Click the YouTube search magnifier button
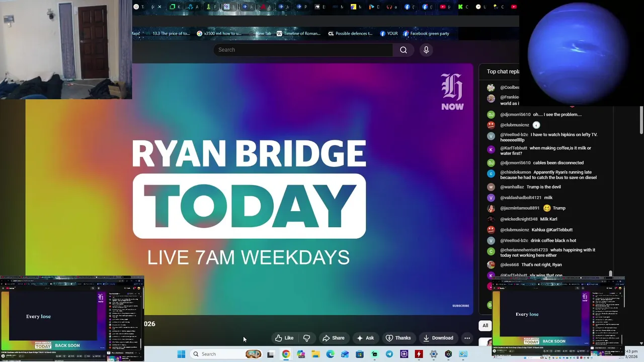Viewport: 644px width, 362px height. tap(404, 50)
